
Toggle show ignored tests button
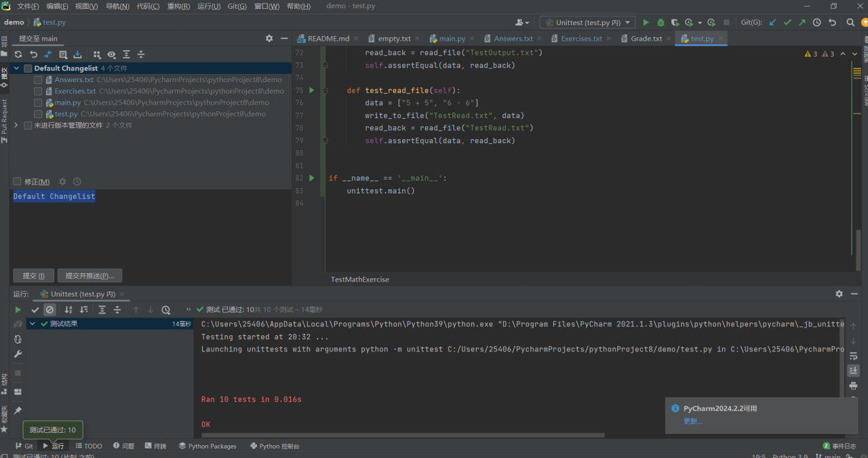[x=50, y=309]
